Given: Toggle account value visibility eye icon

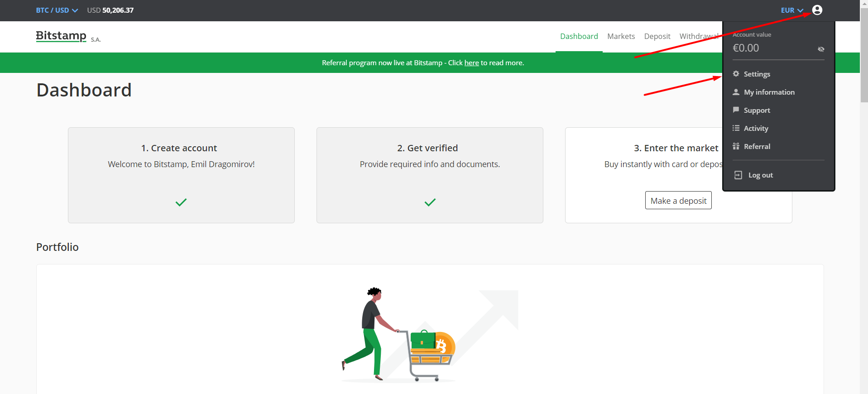Looking at the screenshot, I should 821,49.
